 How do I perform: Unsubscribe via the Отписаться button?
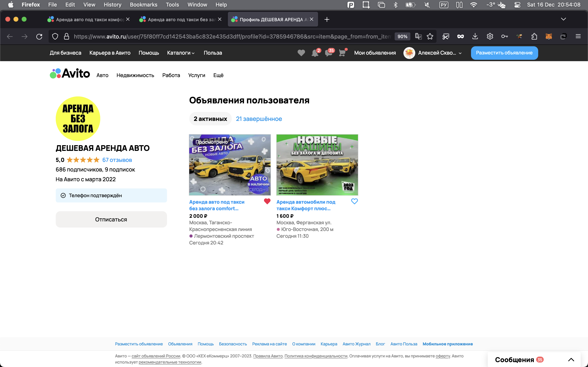[111, 219]
